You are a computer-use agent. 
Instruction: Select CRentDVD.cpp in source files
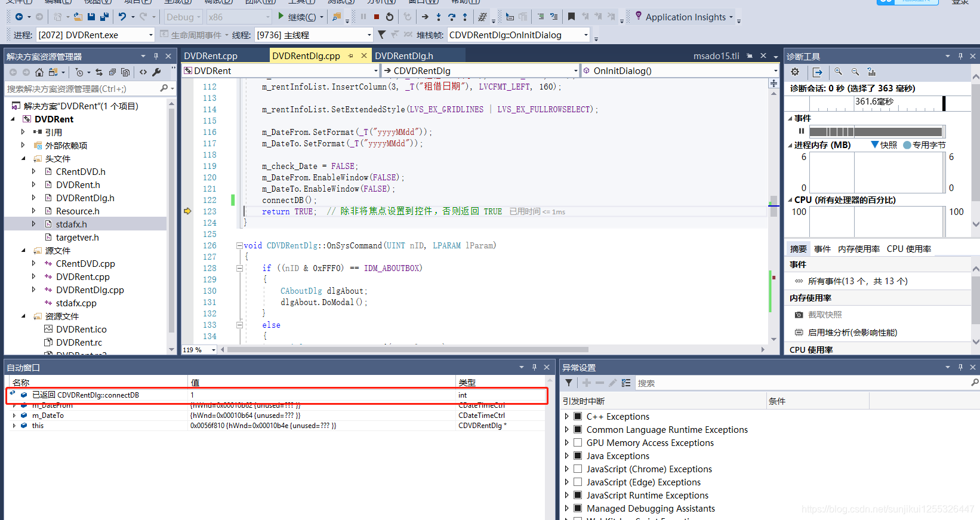85,263
